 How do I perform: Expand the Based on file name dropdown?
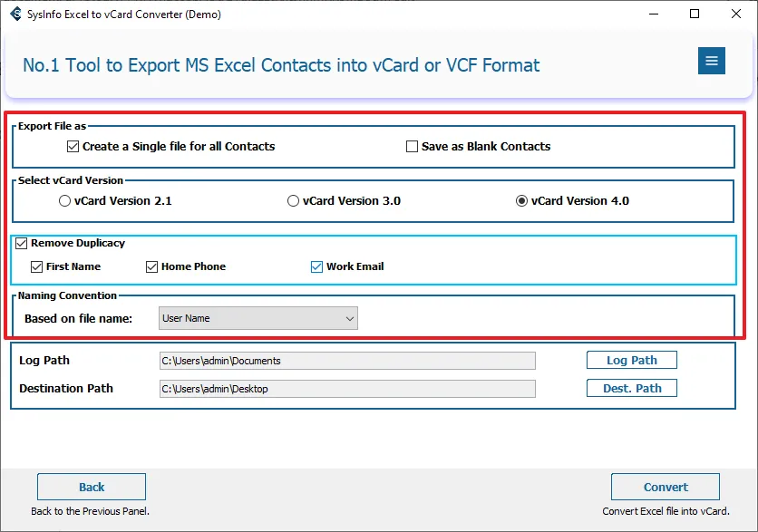(x=258, y=318)
